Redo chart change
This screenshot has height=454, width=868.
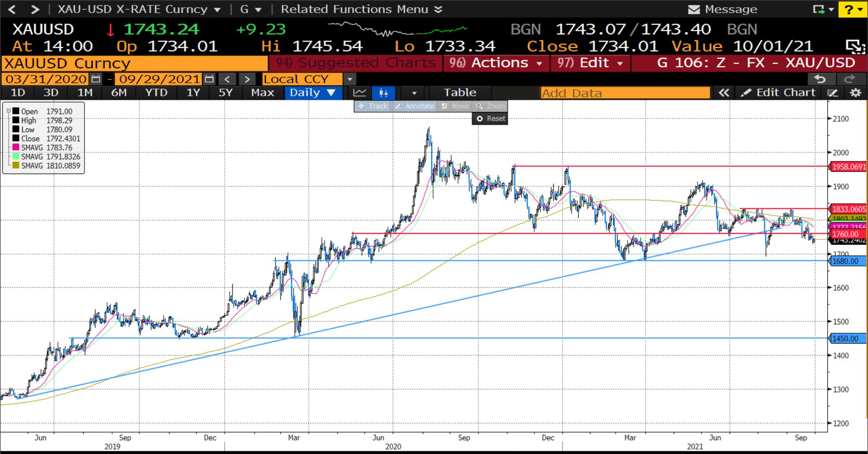point(849,79)
